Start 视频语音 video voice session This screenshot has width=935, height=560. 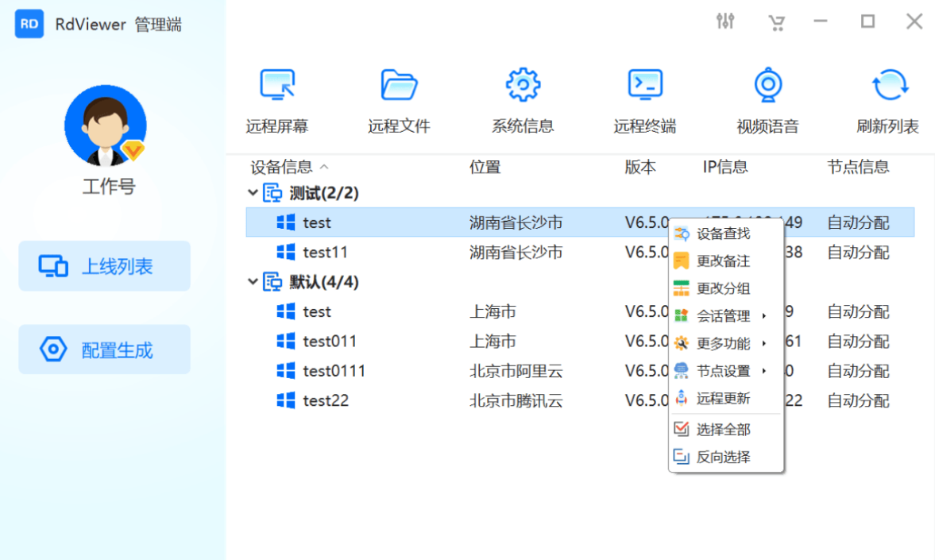click(767, 97)
